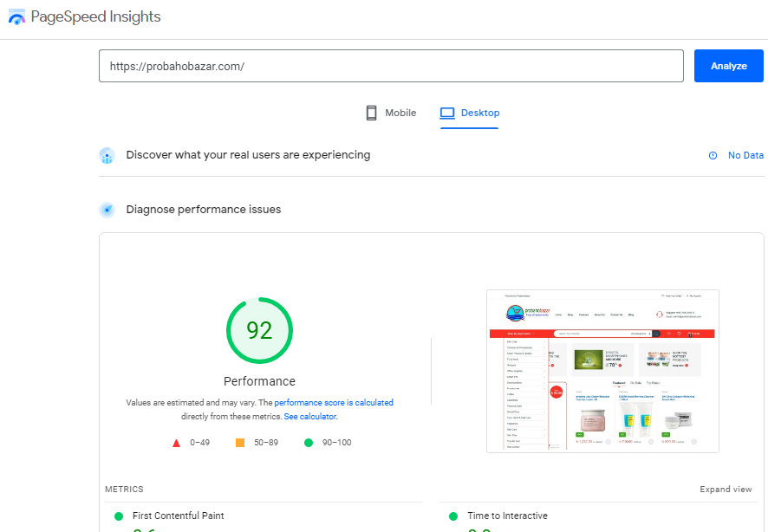768x532 pixels.
Task: Click the website preview thumbnail
Action: (x=602, y=370)
